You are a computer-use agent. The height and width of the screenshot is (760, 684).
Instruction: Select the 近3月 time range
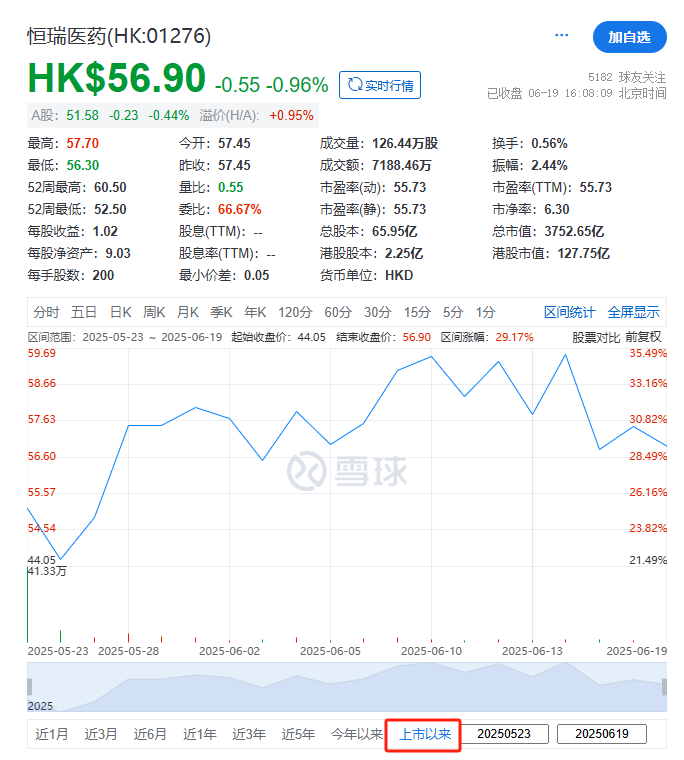101,734
